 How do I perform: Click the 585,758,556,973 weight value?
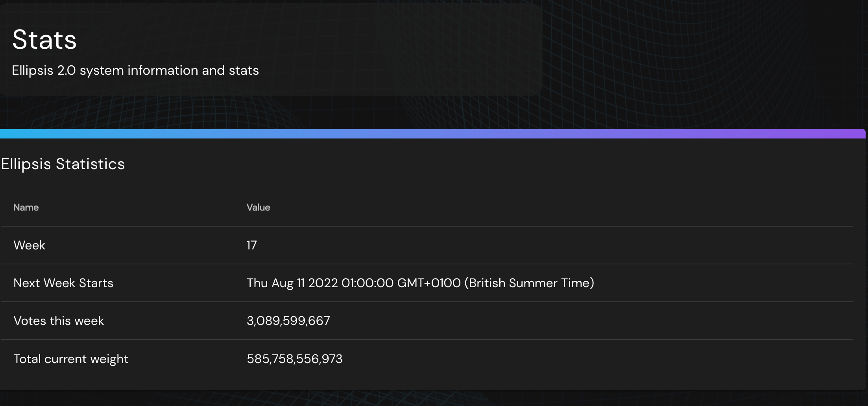point(295,359)
